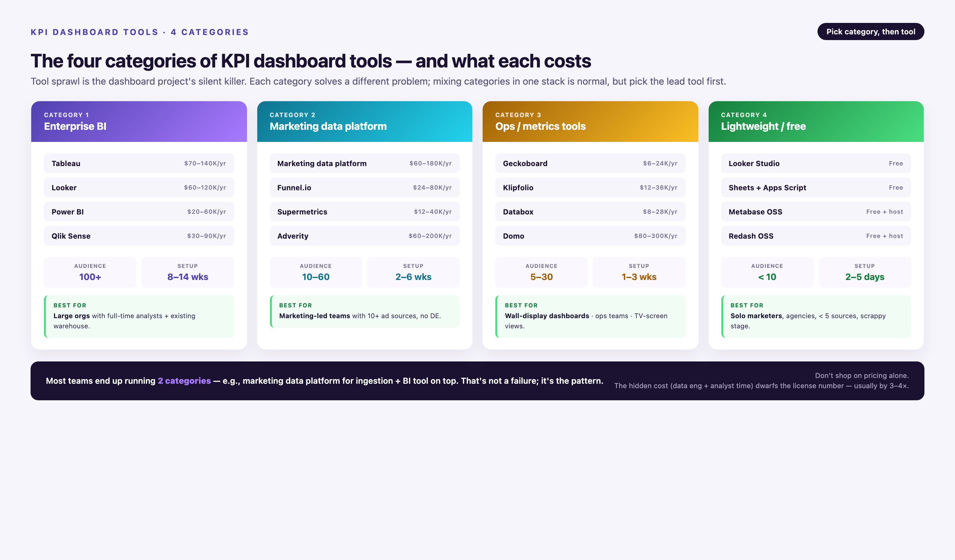Click the Audience < 10 stat tile
The image size is (955, 560).
(x=767, y=272)
